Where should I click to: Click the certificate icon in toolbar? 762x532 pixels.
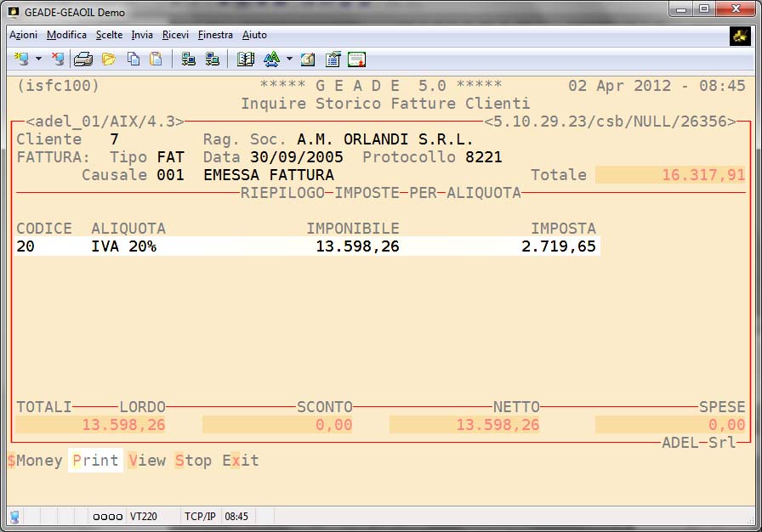pos(356,59)
